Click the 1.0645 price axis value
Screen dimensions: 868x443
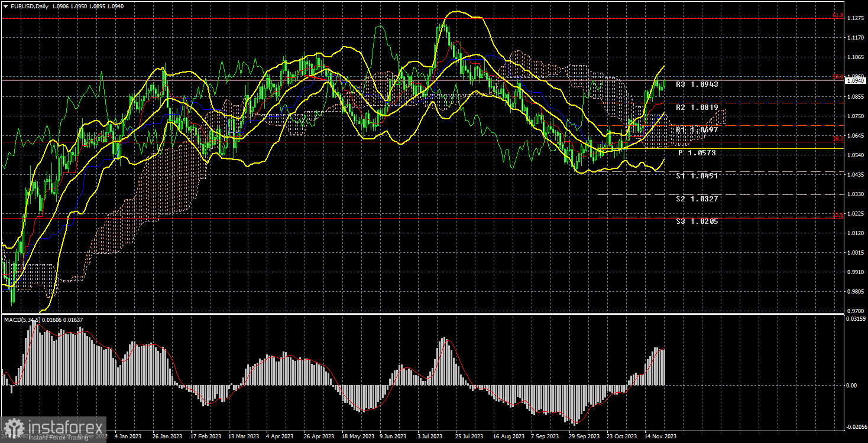pyautogui.click(x=855, y=135)
